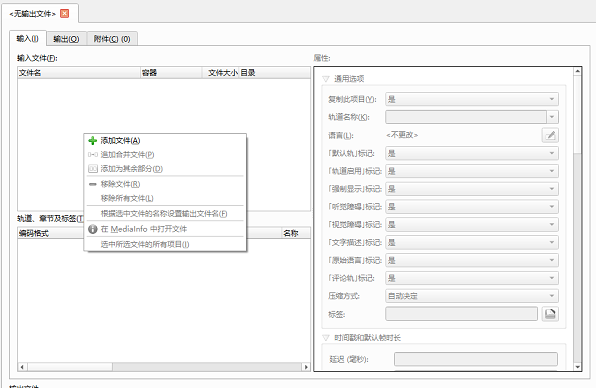Viewport: 596px width, 388px height.
Task: Open file in MediaInfo menu entry
Action: (x=165, y=229)
